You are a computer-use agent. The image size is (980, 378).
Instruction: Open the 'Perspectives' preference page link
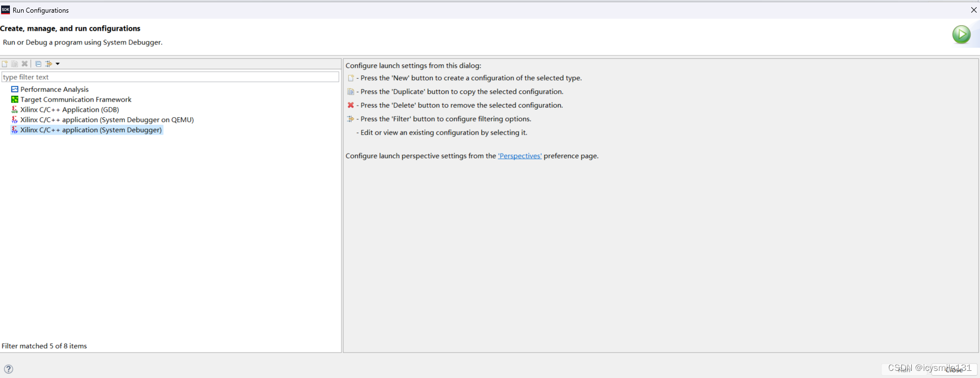click(x=520, y=156)
